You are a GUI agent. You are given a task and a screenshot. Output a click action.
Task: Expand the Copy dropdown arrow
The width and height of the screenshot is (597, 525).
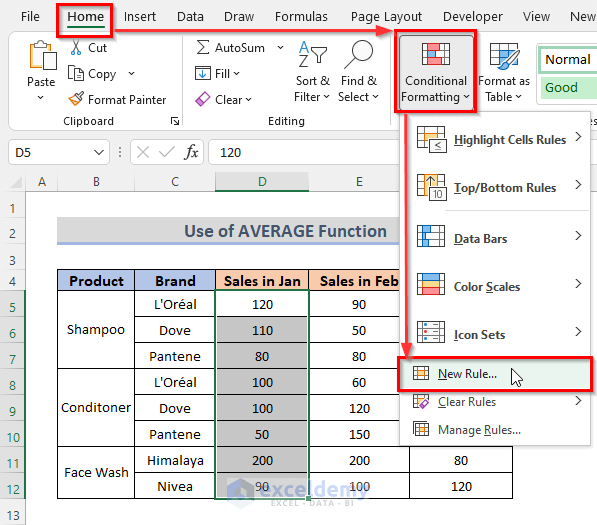[x=131, y=73]
